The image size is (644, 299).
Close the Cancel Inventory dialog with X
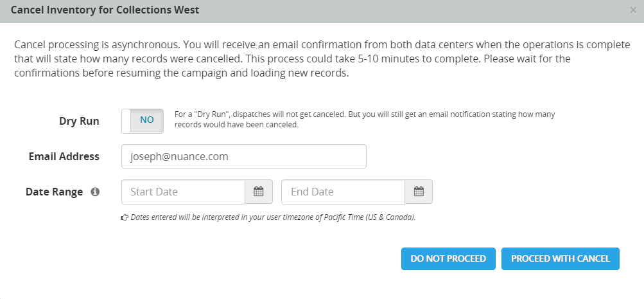point(633,10)
